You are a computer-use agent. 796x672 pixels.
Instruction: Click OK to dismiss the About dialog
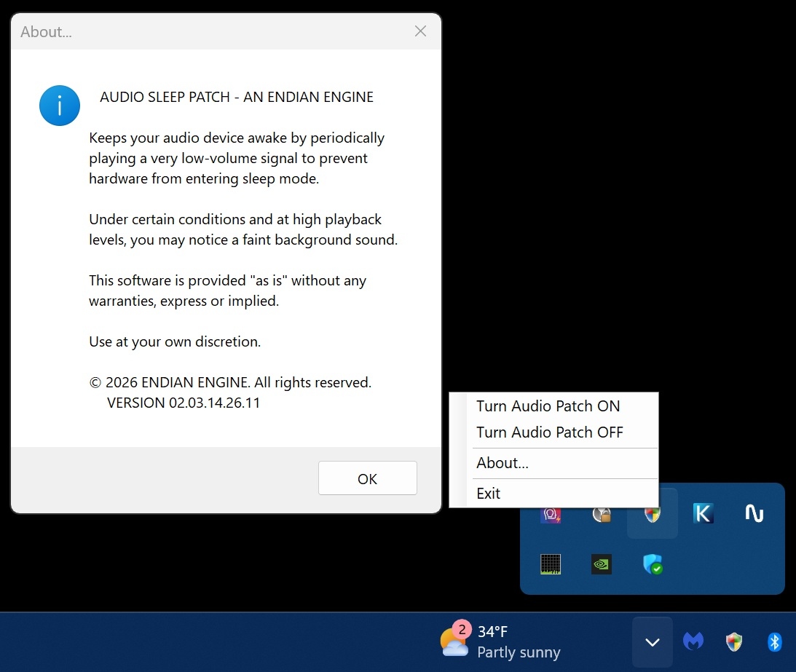[367, 478]
